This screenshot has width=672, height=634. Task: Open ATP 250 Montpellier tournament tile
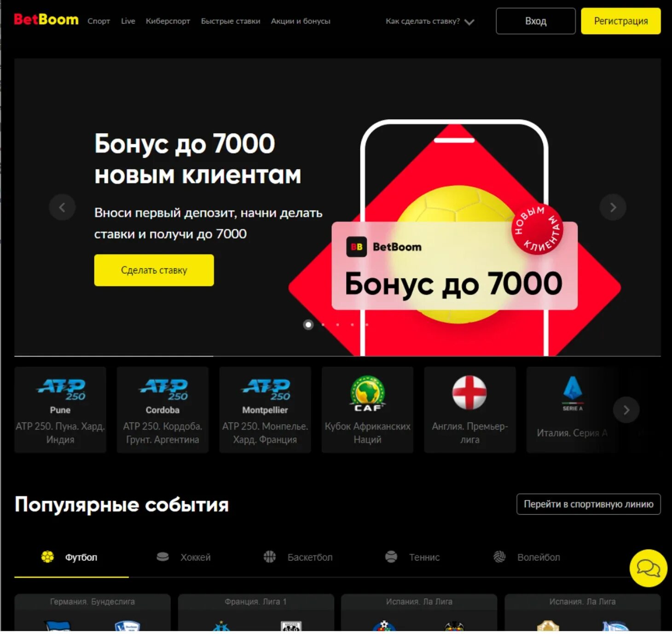pyautogui.click(x=265, y=410)
